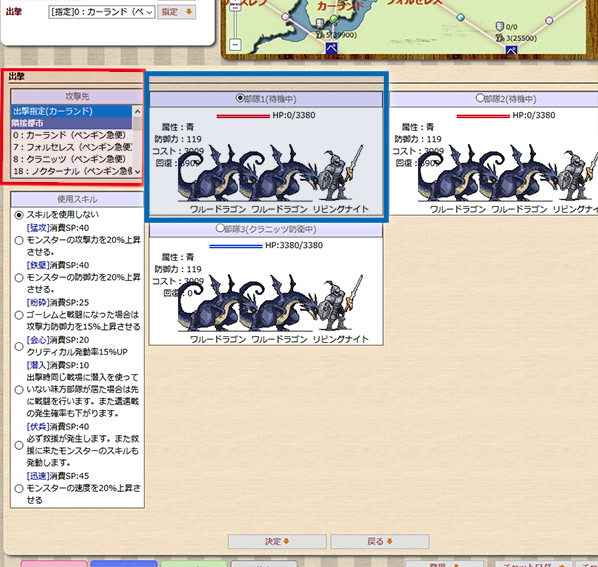
Task: Click 部隊1 red HP bar
Action: [243, 116]
